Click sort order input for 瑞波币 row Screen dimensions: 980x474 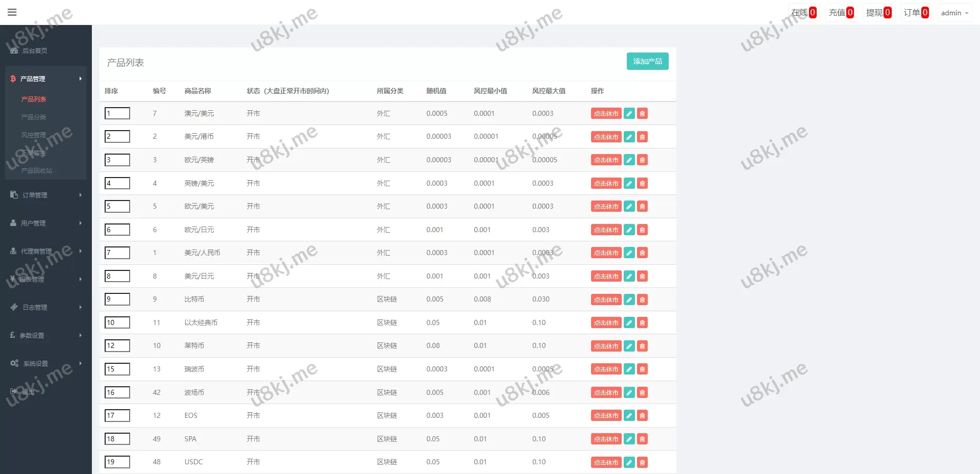[117, 369]
